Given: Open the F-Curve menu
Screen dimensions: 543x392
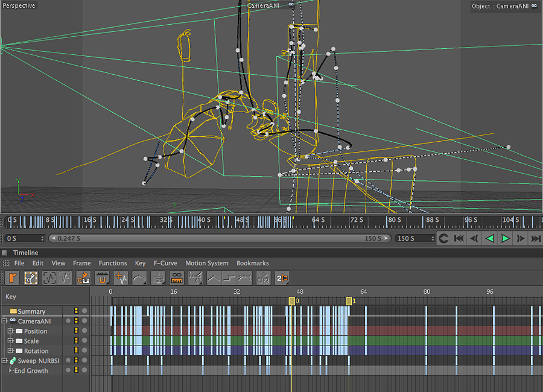Looking at the screenshot, I should coord(165,264).
